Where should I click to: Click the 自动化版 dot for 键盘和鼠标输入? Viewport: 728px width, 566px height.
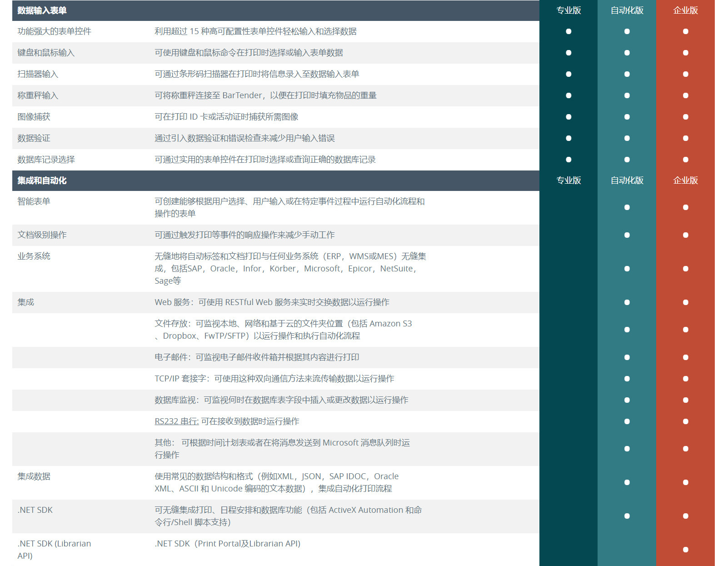(x=627, y=53)
